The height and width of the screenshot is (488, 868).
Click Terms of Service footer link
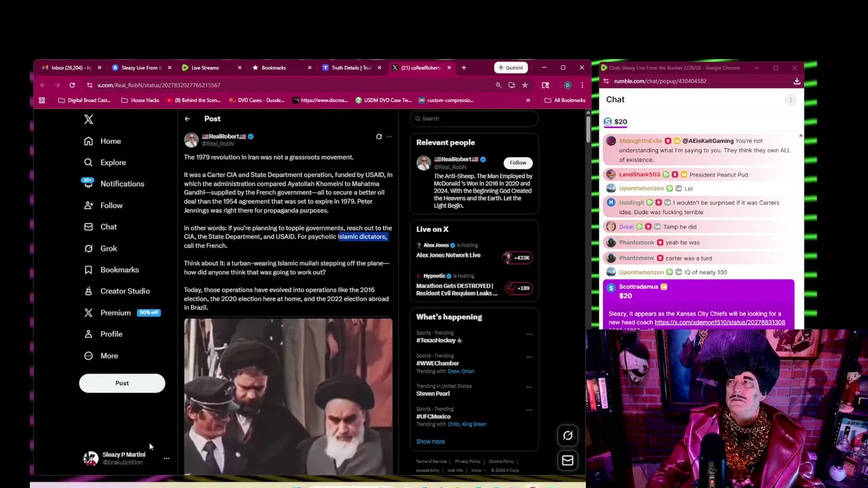[x=431, y=462]
